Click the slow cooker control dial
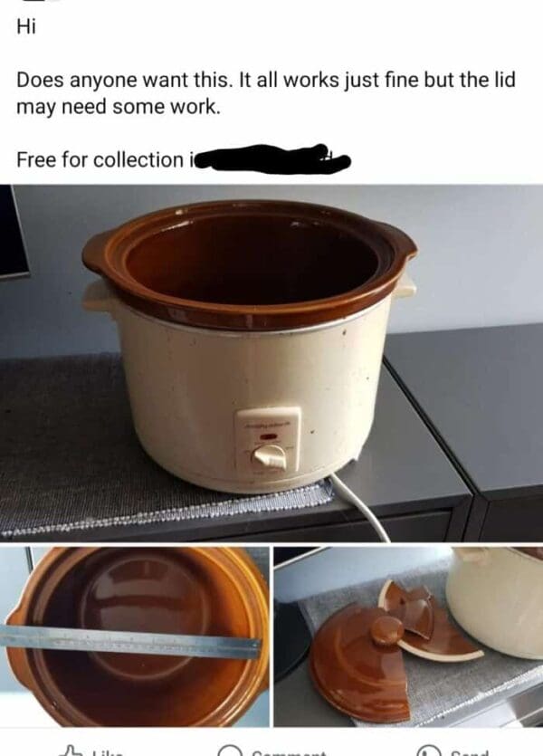 270,456
